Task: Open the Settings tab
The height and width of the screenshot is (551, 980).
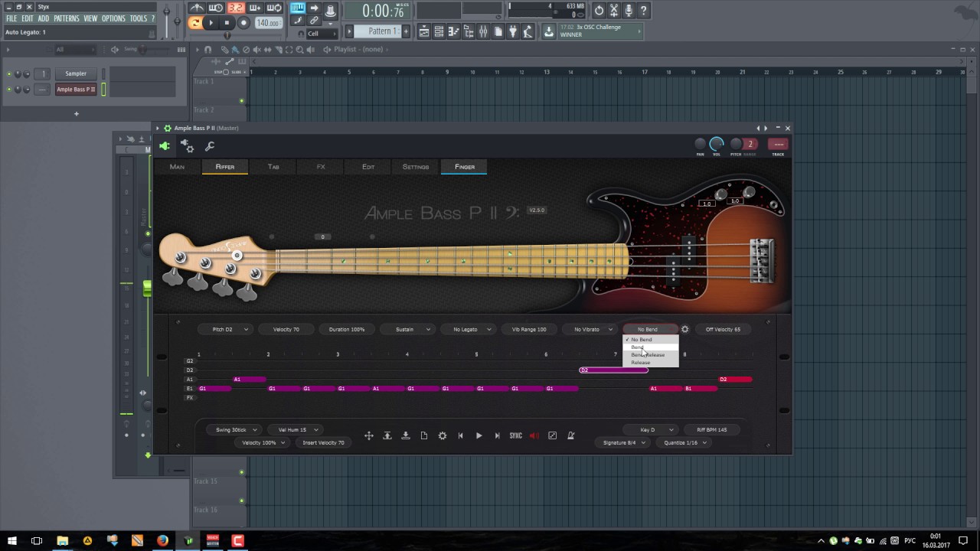Action: click(416, 167)
